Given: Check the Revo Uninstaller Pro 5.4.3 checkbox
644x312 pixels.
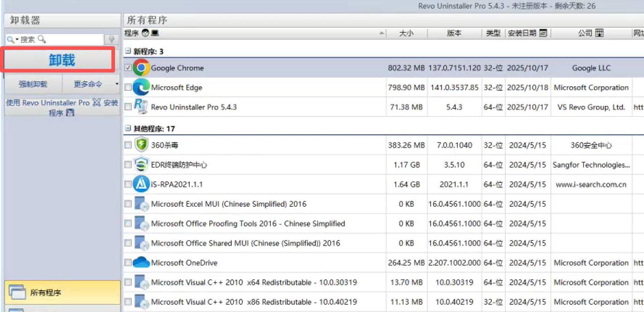Looking at the screenshot, I should coord(128,107).
